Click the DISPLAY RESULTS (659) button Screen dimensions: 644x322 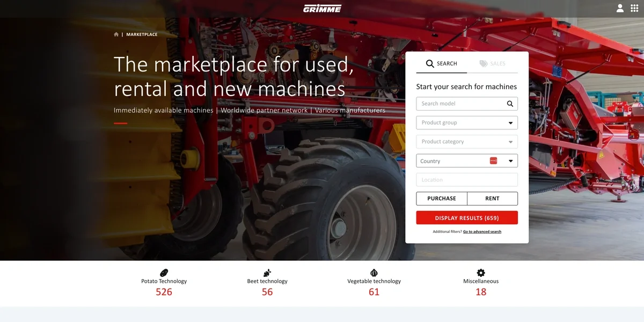click(467, 218)
